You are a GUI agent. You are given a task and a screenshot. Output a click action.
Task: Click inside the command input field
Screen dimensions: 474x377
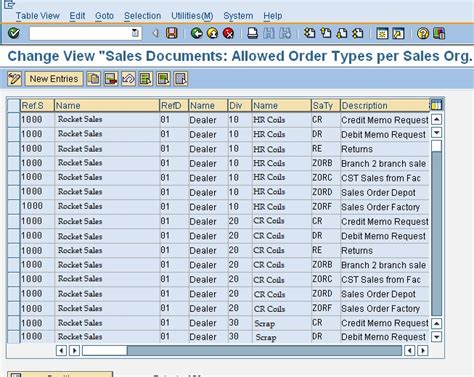click(x=80, y=33)
